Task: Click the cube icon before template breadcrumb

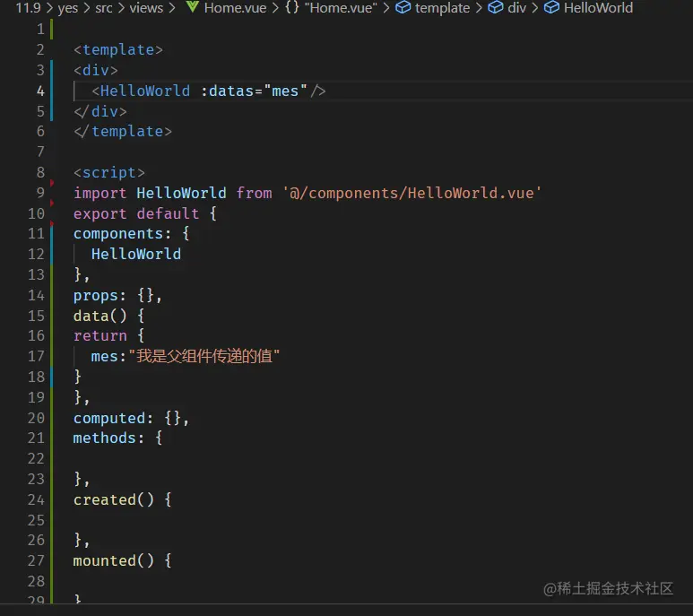Action: (403, 7)
